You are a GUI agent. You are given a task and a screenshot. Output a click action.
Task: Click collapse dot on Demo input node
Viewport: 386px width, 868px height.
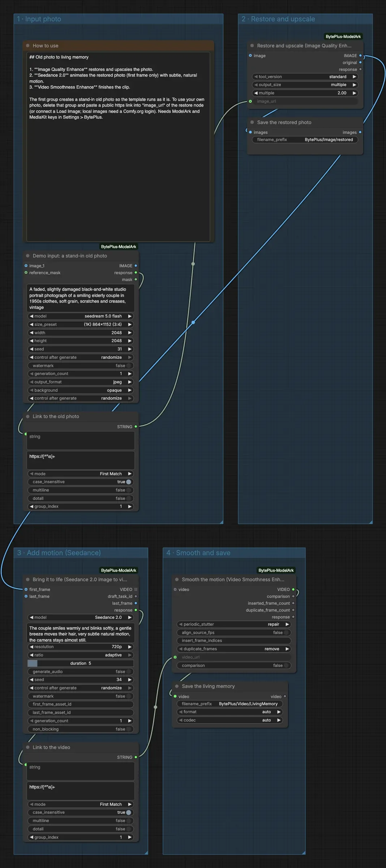(28, 256)
